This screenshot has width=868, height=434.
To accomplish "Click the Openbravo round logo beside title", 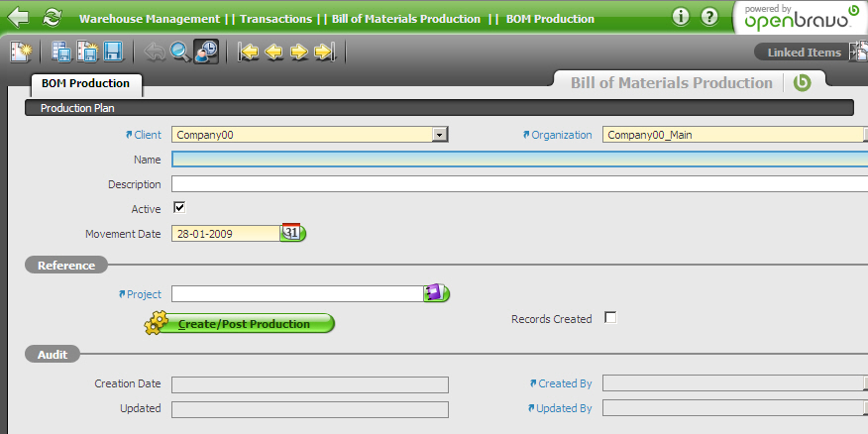I will [x=803, y=82].
